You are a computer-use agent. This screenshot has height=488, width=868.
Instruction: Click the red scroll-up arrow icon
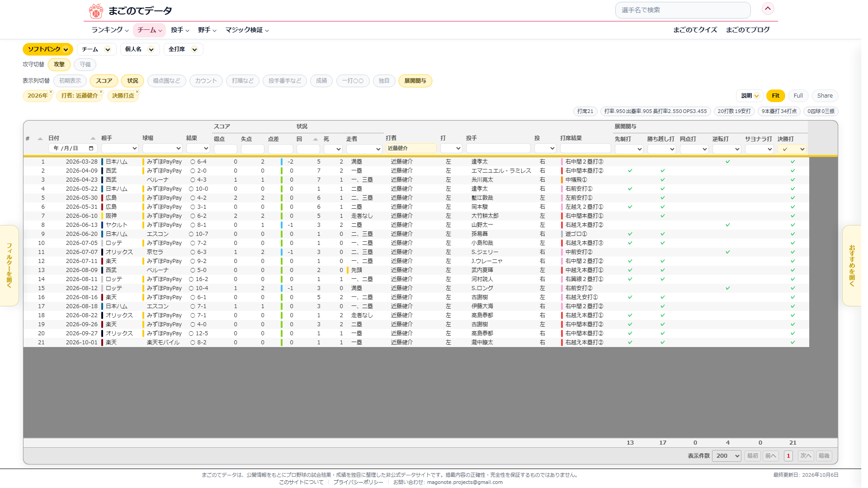[x=768, y=9]
